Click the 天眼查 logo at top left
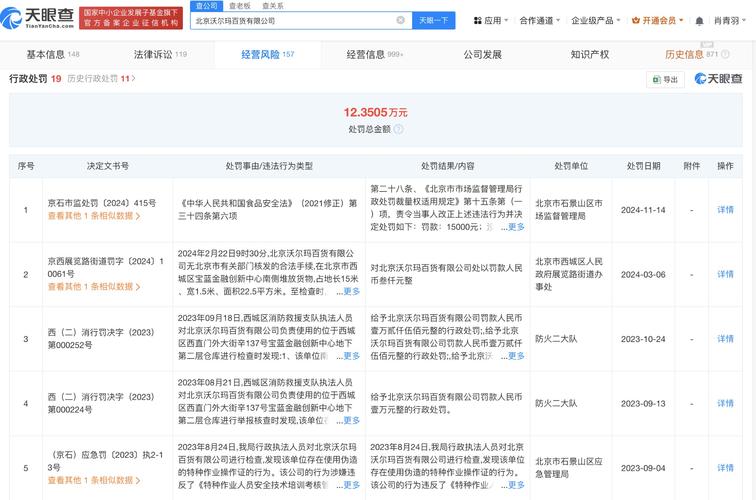The height and width of the screenshot is (500, 756). [x=37, y=18]
